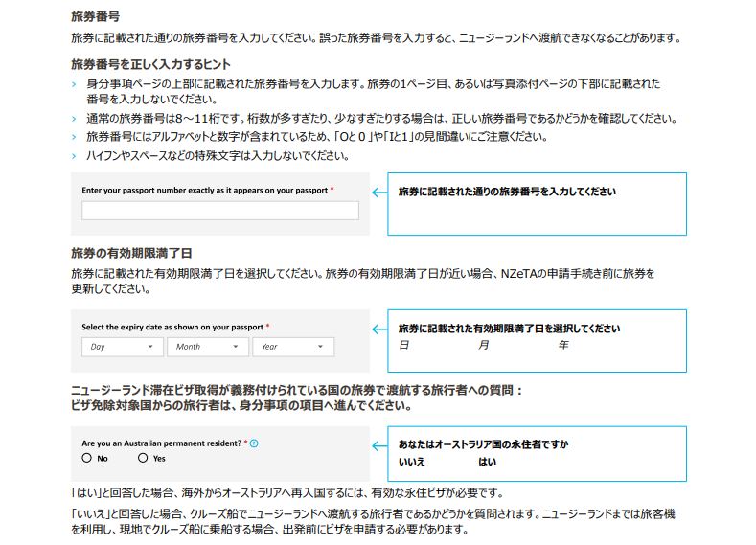Image resolution: width=756 pixels, height=545 pixels.
Task: Open the Month dropdown for expiry date
Action: point(208,347)
